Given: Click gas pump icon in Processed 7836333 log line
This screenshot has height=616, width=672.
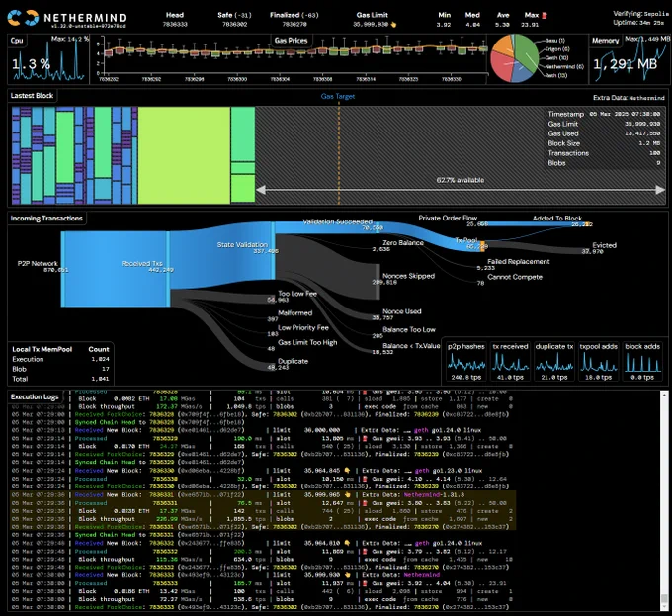Looking at the screenshot, I should (365, 583).
